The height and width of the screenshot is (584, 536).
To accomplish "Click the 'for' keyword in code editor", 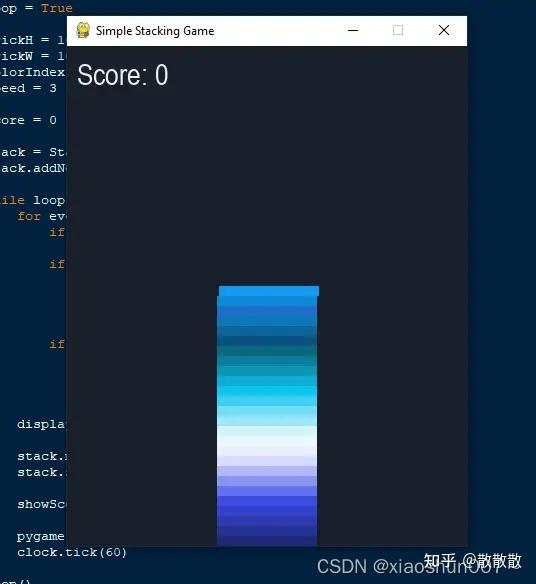I will pos(29,216).
